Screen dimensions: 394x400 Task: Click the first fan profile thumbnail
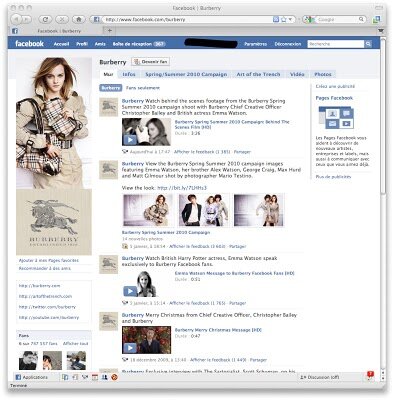[28, 360]
